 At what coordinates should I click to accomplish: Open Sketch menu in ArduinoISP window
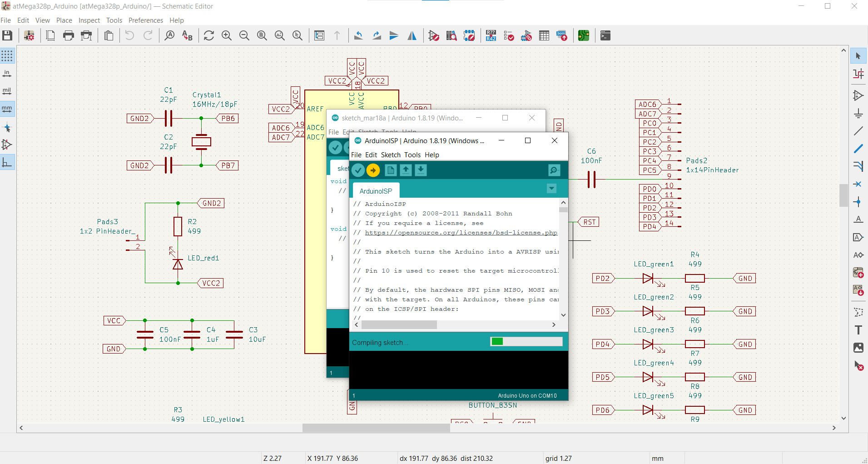click(391, 155)
